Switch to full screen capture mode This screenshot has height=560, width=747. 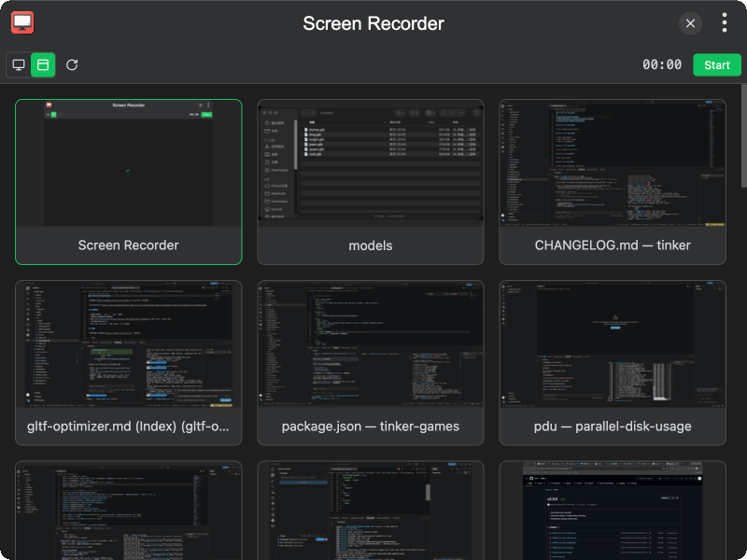coord(19,64)
